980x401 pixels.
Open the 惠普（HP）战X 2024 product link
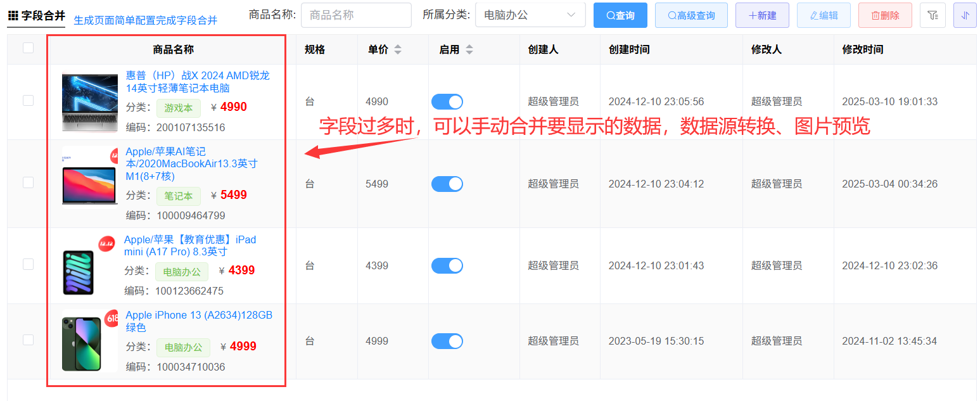(198, 82)
